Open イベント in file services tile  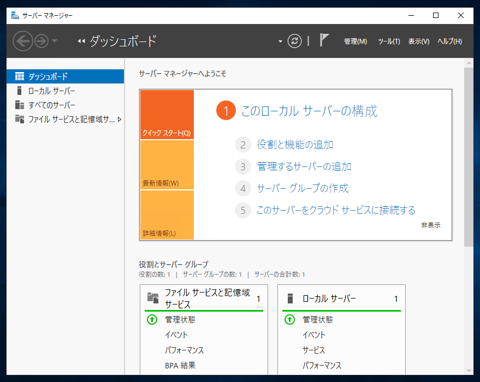pyautogui.click(x=176, y=335)
